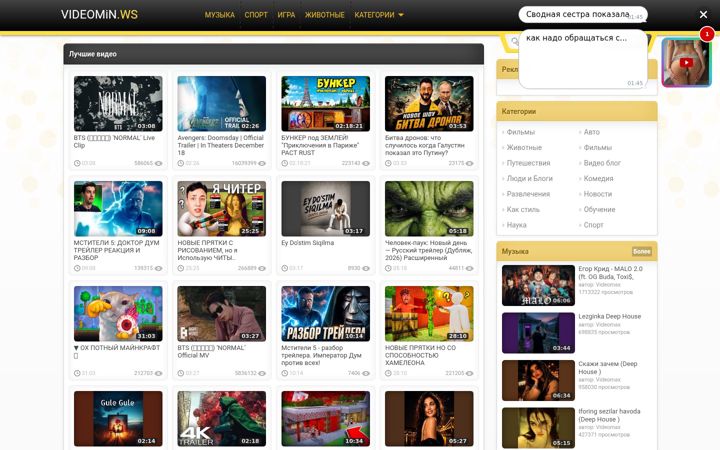
Task: Open the 05:27 woman portrait thumbnail
Action: (x=429, y=418)
